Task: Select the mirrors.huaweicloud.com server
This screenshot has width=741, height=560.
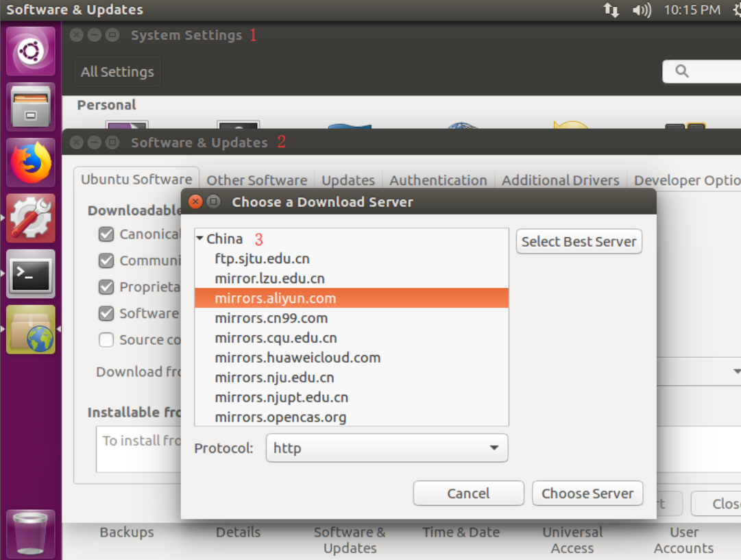Action: click(x=352, y=358)
